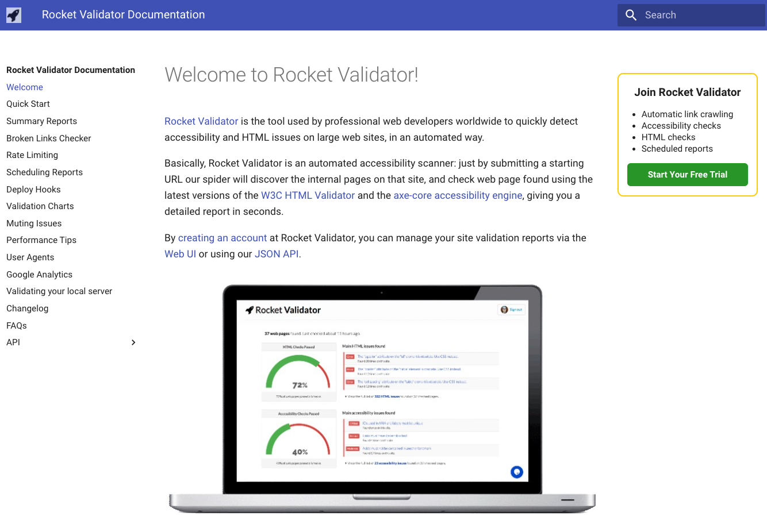
Task: Expand the API section chevron
Action: point(133,342)
